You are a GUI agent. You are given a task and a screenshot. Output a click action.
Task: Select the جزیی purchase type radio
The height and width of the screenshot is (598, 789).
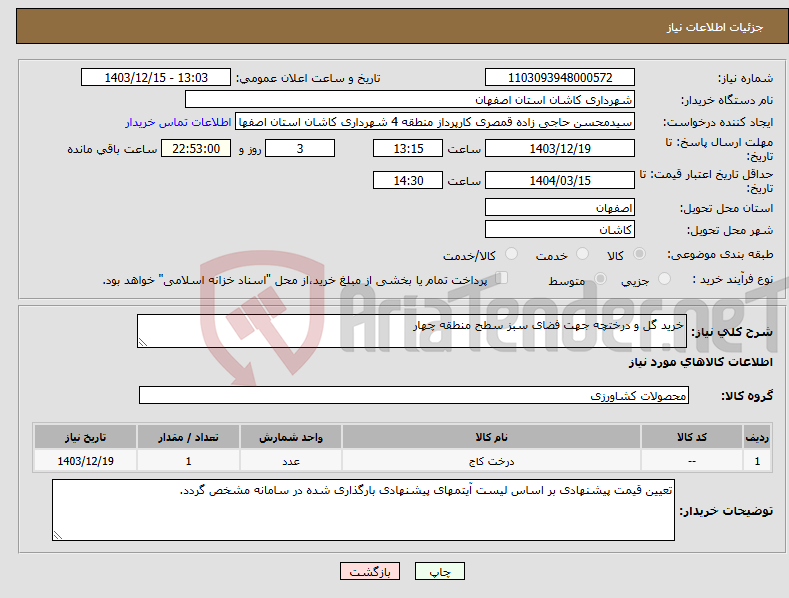[x=664, y=278]
